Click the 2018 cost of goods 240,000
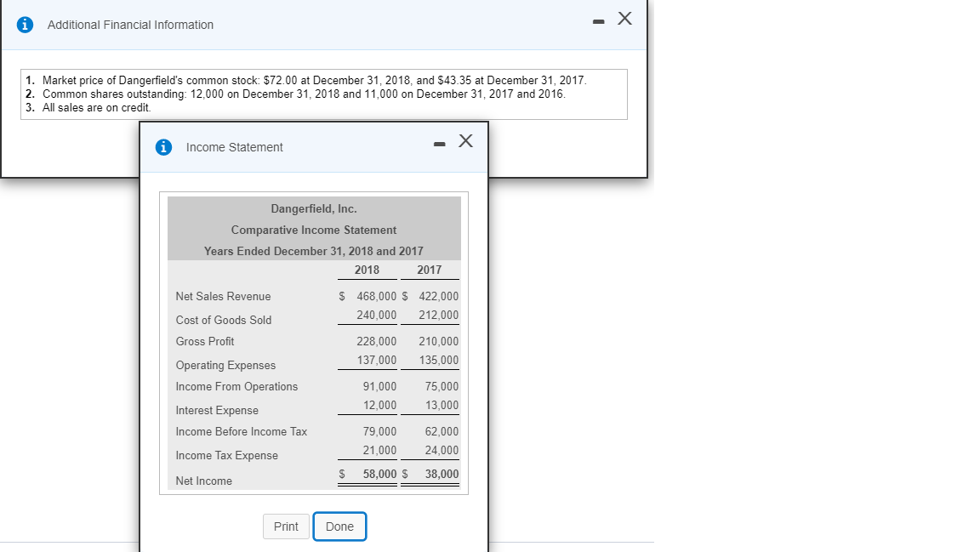 [376, 315]
